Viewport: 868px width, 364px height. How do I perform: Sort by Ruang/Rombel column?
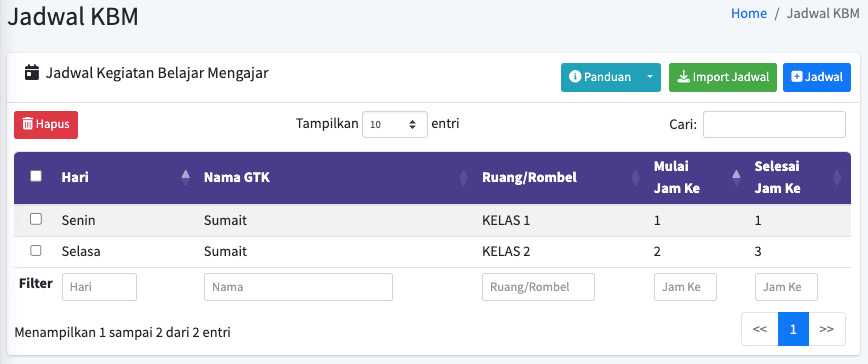click(x=560, y=178)
